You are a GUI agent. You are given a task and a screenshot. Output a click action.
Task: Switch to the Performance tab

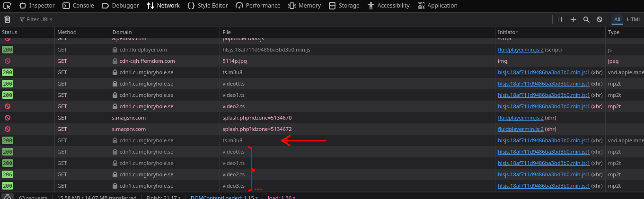(x=258, y=6)
